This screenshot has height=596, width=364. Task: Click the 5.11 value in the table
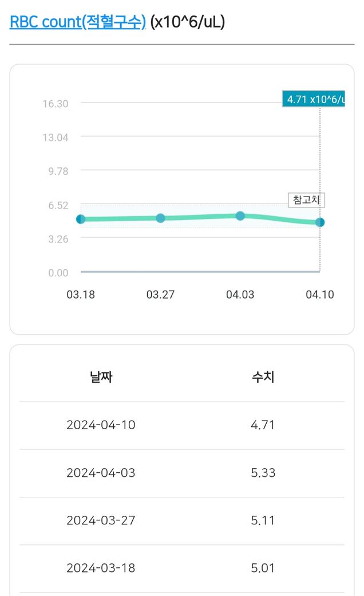[x=263, y=520]
